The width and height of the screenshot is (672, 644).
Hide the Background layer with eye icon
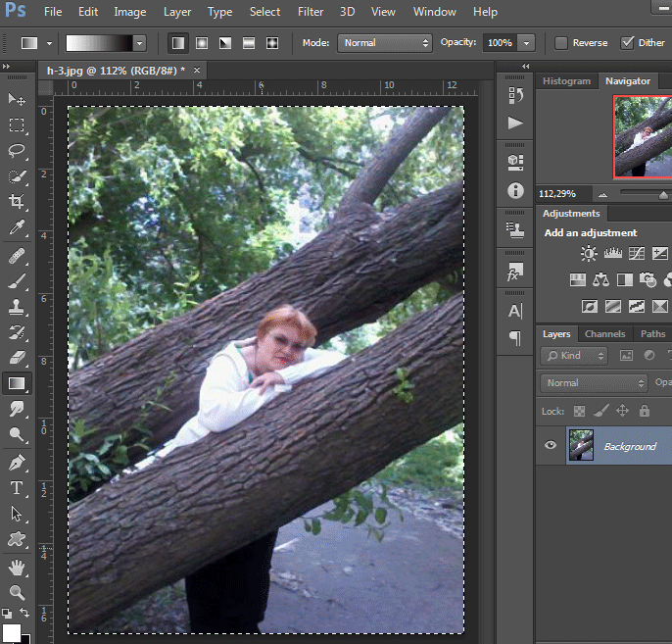coord(551,445)
